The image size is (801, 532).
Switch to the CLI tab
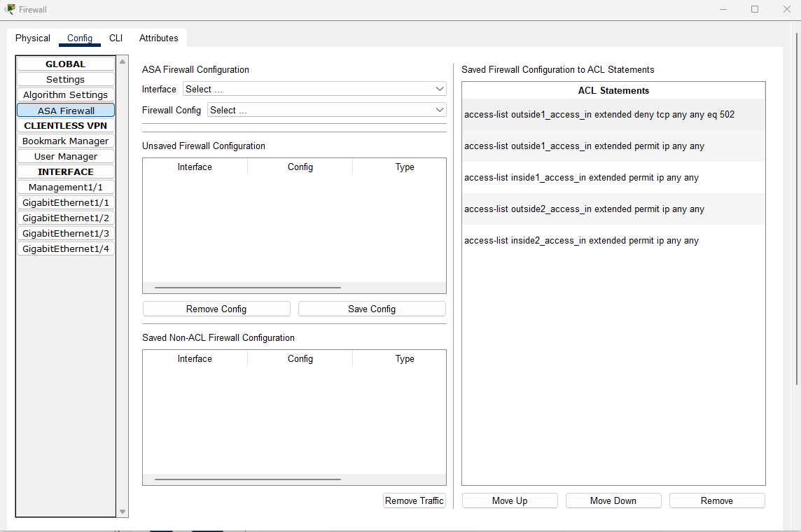[116, 38]
